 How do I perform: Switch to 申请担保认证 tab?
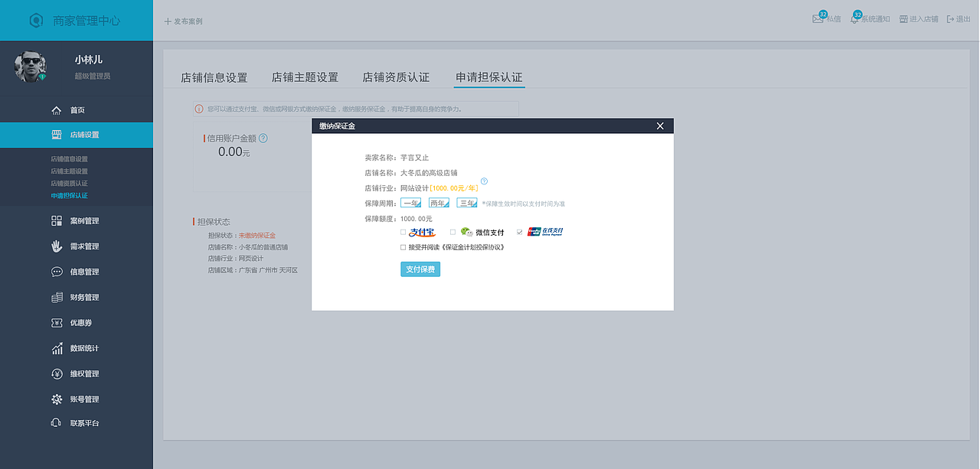pyautogui.click(x=489, y=77)
